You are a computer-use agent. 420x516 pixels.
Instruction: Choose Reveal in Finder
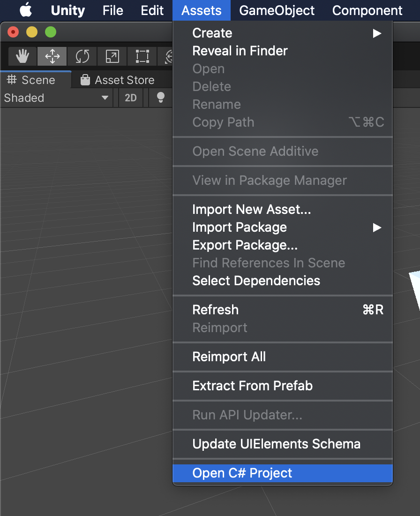[x=283, y=51]
